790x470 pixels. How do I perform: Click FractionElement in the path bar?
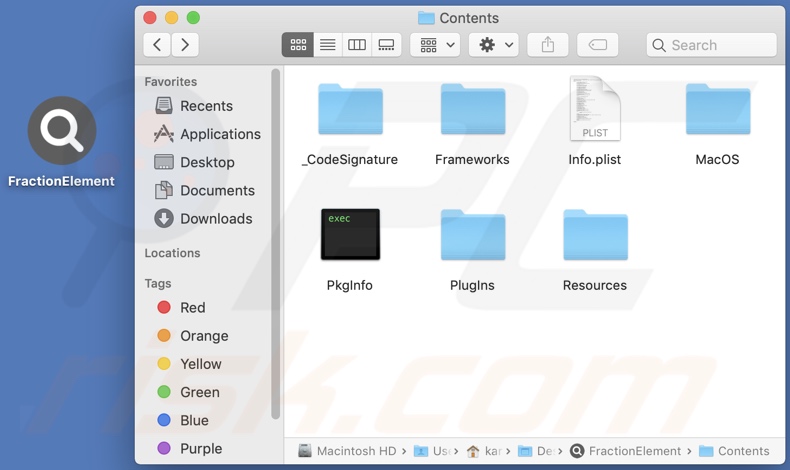coord(625,451)
